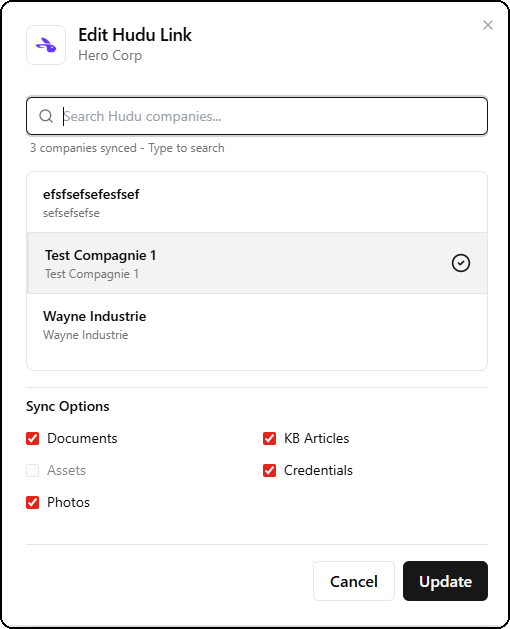Click the checkmark icon on Test Compagnie 1
Screen dimensions: 510x629
click(461, 263)
